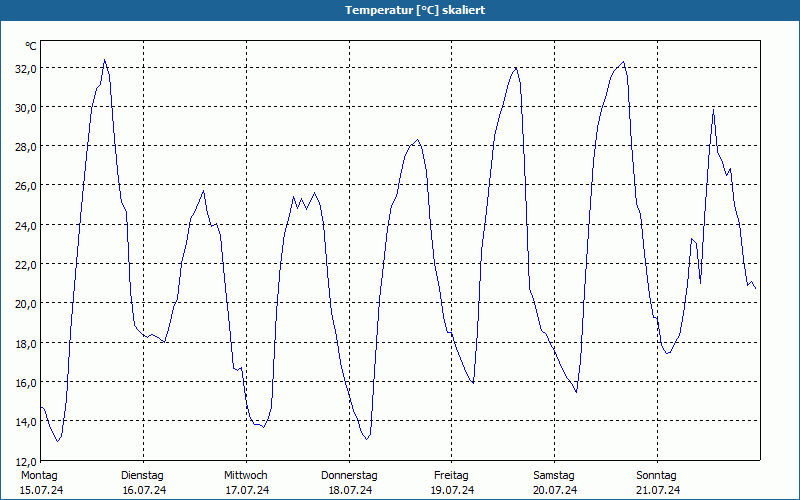Viewport: 800px width, 500px height.
Task: Click the date 18.07.24
Action: tap(351, 490)
